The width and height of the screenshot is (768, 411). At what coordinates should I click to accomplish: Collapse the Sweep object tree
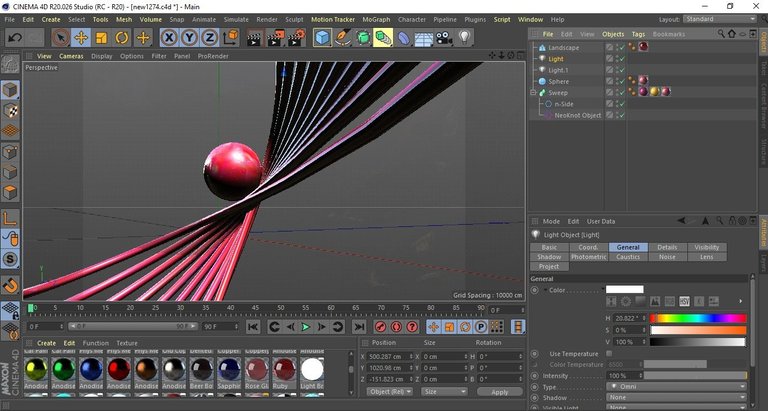click(x=533, y=93)
